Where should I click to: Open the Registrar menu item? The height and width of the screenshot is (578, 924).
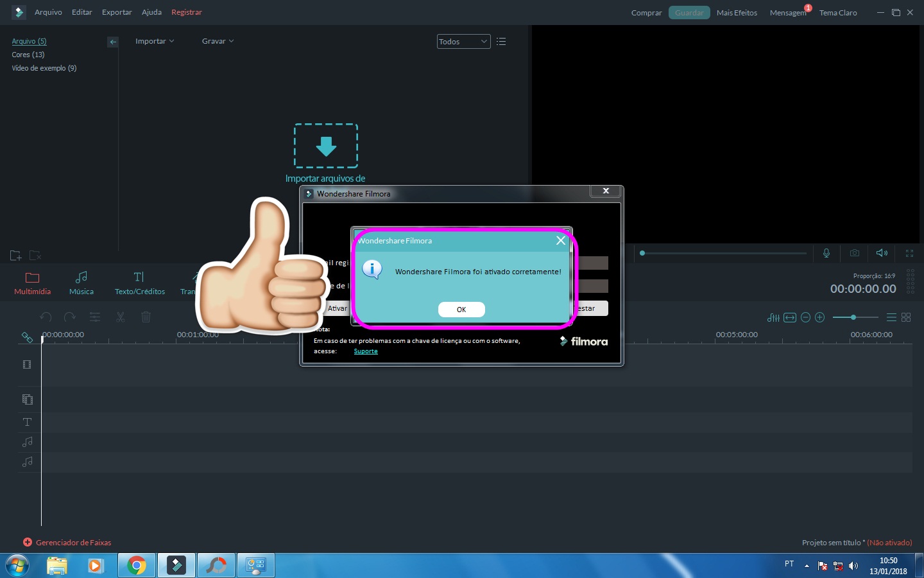coord(187,12)
